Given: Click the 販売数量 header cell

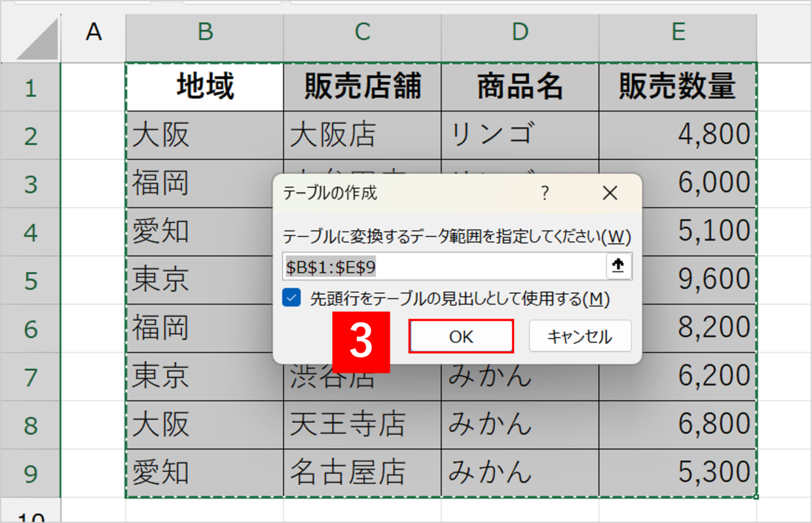Looking at the screenshot, I should 678,87.
